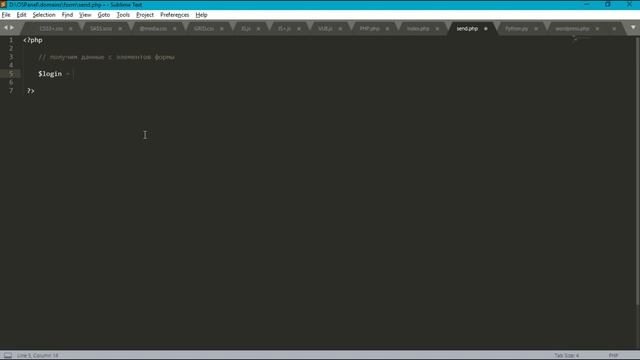Click the Sublime Text title bar icon

click(x=4, y=4)
